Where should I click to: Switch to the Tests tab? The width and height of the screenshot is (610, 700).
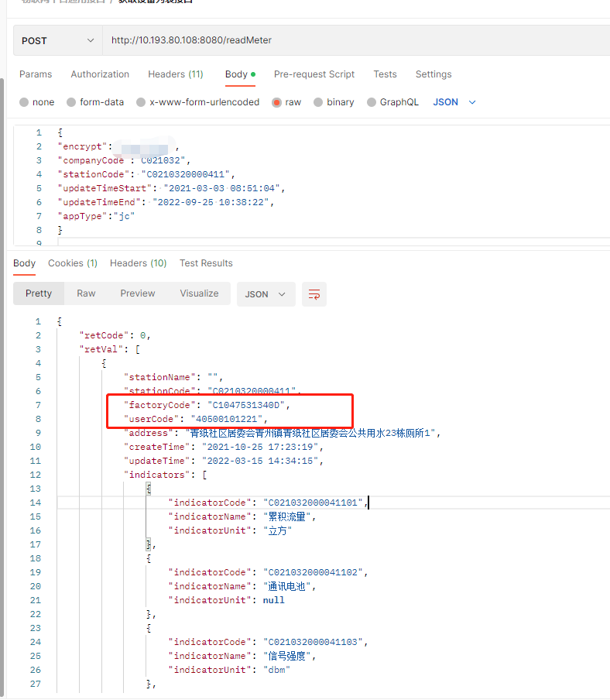pyautogui.click(x=385, y=74)
